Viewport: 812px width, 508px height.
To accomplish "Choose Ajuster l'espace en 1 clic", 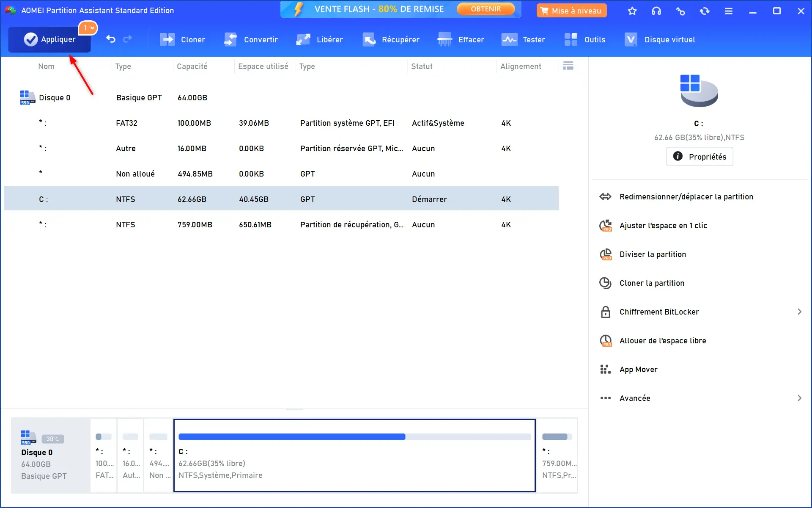I will (x=663, y=226).
